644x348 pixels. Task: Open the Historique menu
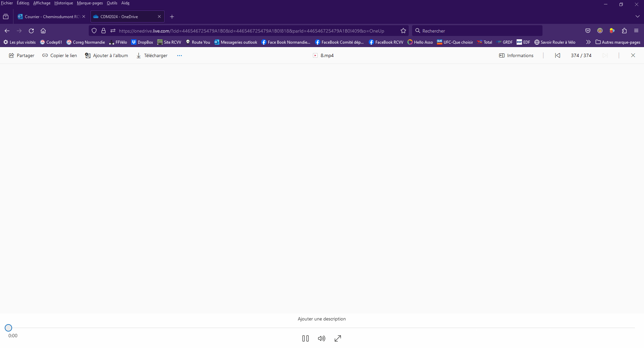click(x=64, y=3)
